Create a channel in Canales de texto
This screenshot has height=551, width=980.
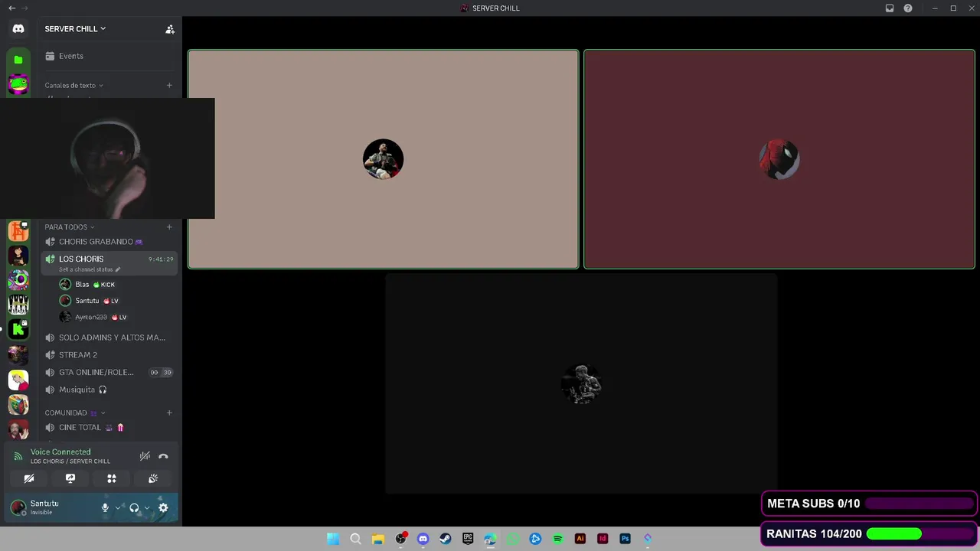pos(169,86)
